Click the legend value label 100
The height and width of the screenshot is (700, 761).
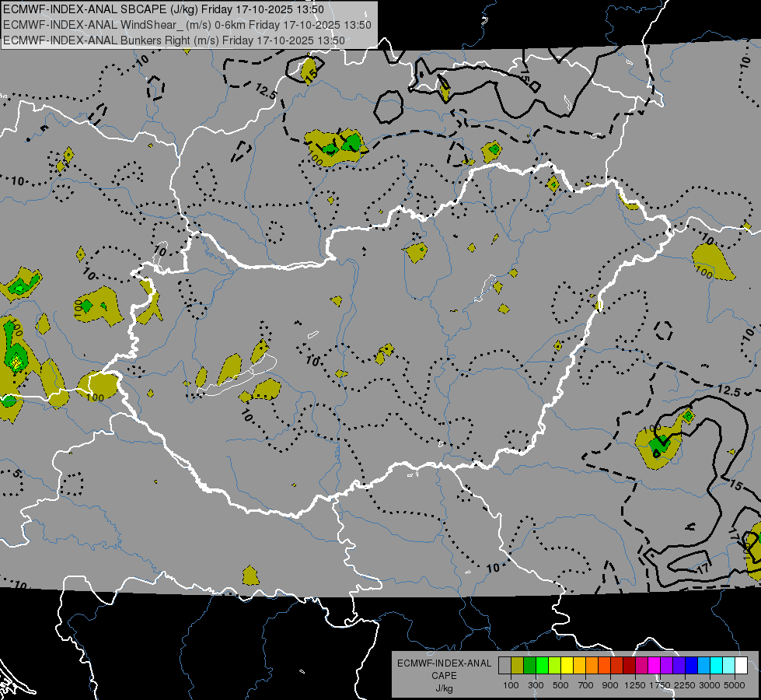pyautogui.click(x=511, y=685)
